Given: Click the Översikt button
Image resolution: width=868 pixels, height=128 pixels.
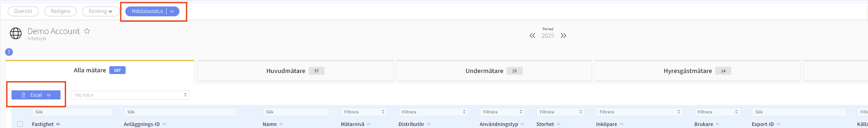Looking at the screenshot, I should 23,11.
